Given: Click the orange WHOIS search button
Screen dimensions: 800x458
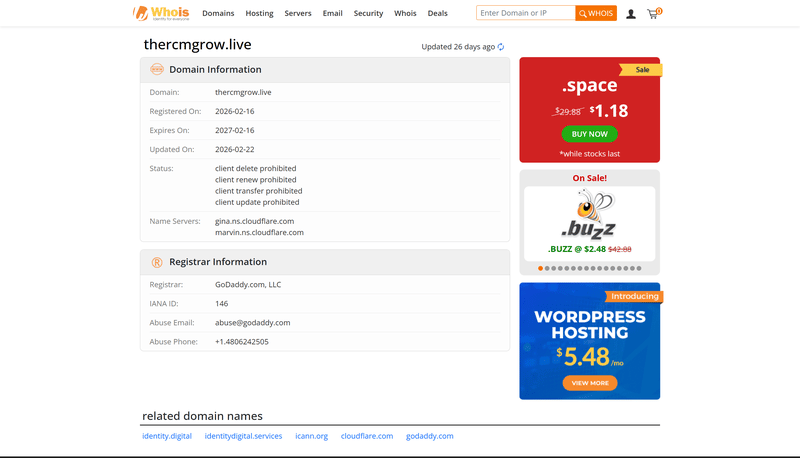Looking at the screenshot, I should click(x=596, y=13).
